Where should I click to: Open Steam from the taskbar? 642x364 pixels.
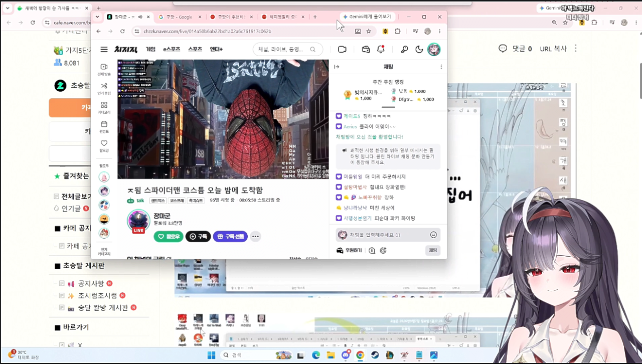pyautogui.click(x=375, y=355)
